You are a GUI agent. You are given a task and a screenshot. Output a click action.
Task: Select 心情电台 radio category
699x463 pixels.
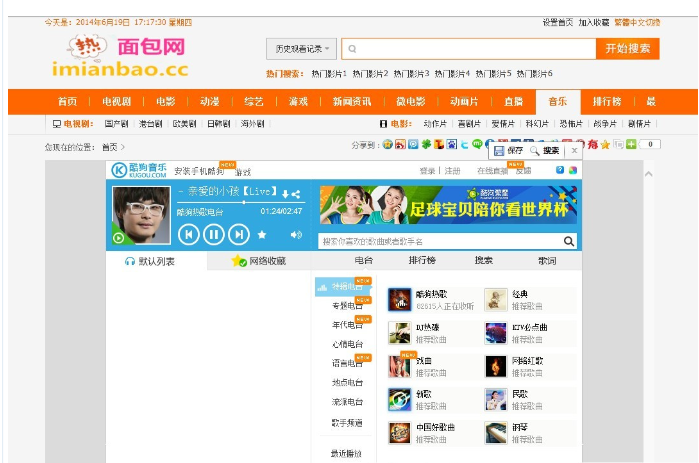click(x=347, y=344)
